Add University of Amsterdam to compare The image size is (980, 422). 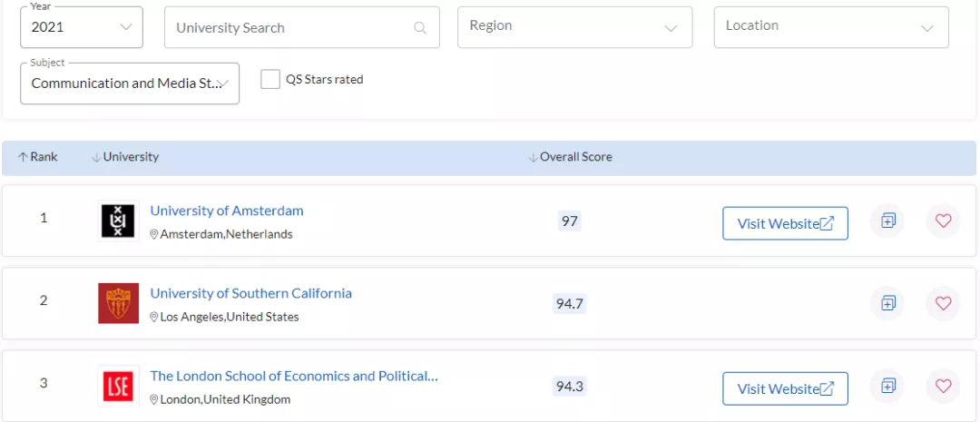tap(887, 221)
